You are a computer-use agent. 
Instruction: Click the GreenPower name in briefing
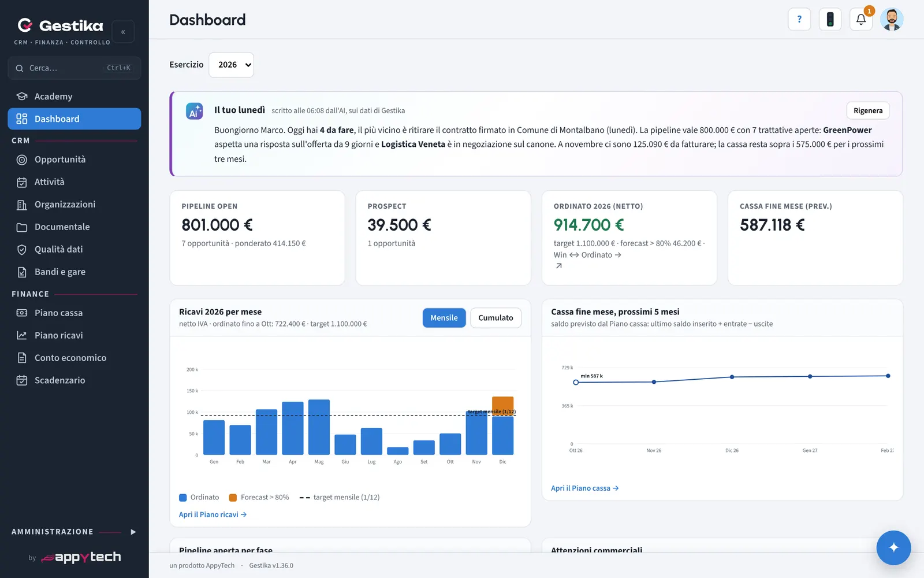pyautogui.click(x=847, y=130)
